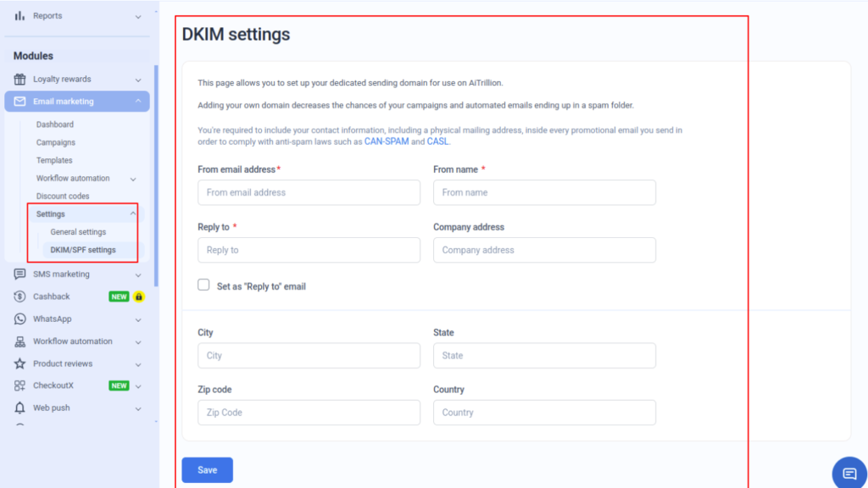Viewport: 868px width, 488px height.
Task: Select the SMS marketing chat icon
Action: [x=18, y=274]
